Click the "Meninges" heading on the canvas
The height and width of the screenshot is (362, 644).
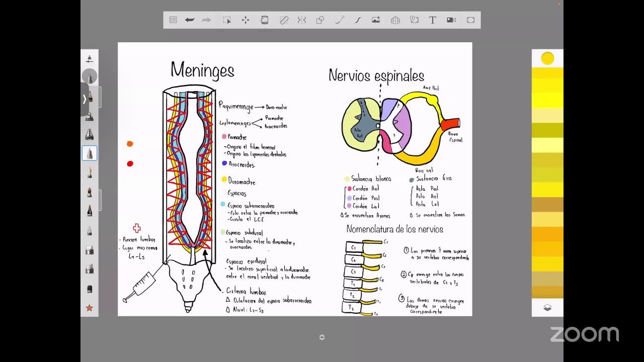click(202, 70)
